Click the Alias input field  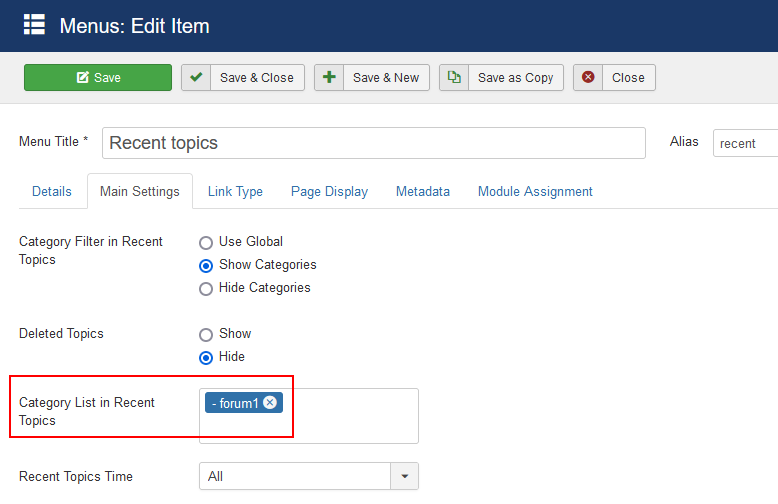pos(744,143)
